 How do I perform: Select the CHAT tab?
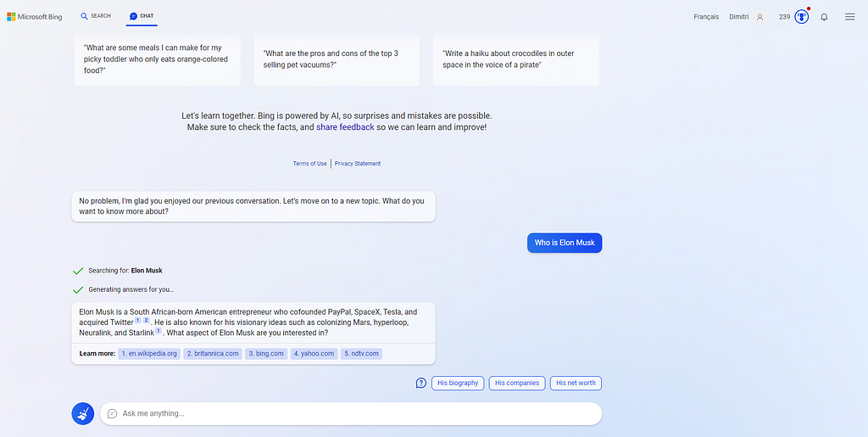click(x=142, y=16)
